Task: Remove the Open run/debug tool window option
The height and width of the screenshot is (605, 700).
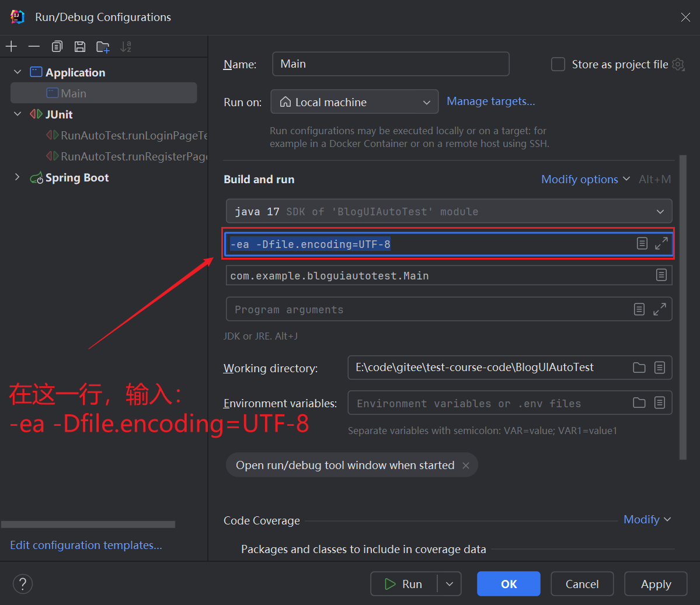Action: (466, 466)
